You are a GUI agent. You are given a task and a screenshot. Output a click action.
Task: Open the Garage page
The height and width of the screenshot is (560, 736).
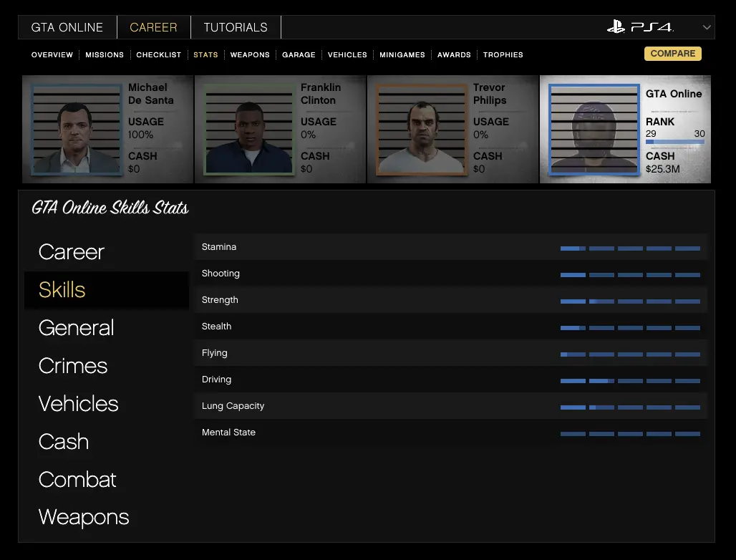299,54
